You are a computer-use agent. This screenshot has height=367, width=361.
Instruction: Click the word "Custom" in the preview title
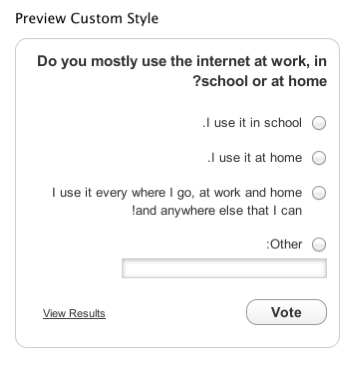92,18
